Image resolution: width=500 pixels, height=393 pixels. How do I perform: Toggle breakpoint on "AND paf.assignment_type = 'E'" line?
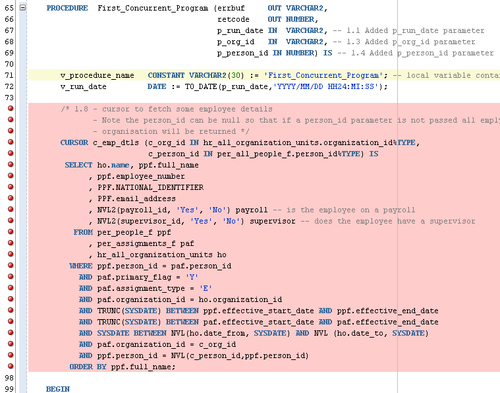[11, 288]
